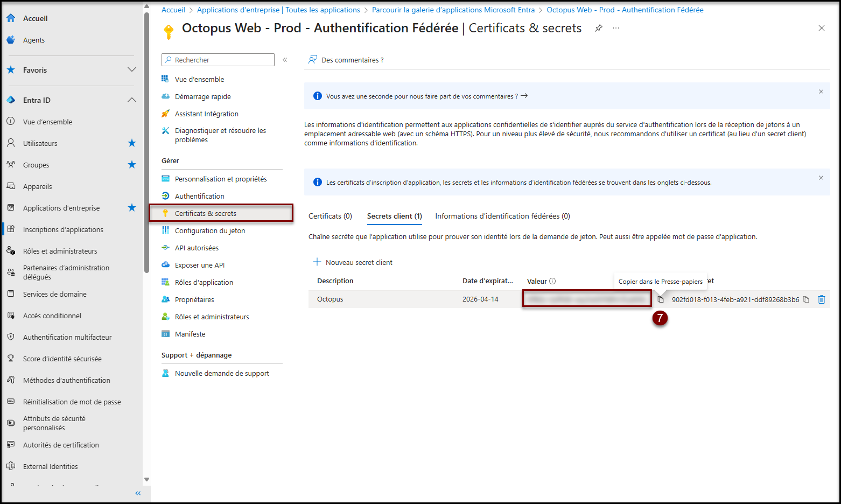This screenshot has width=841, height=504.
Task: Click the Valeur column info icon
Action: pos(552,281)
